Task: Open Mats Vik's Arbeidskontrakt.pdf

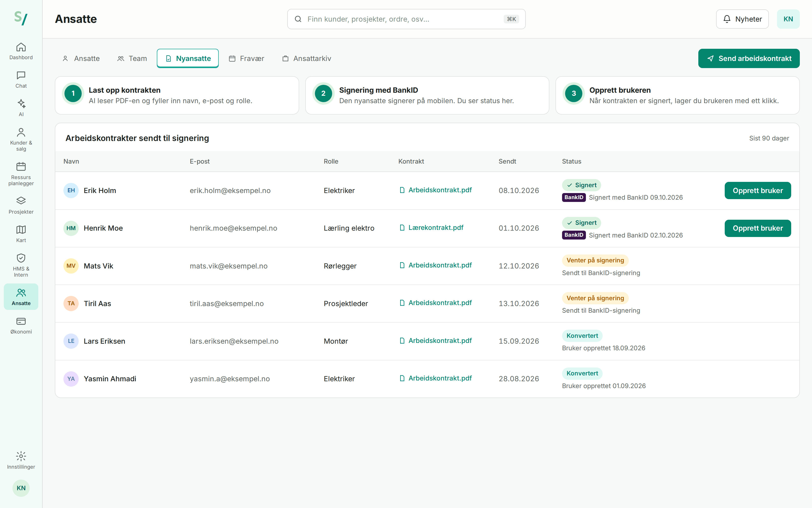Action: [x=435, y=265]
